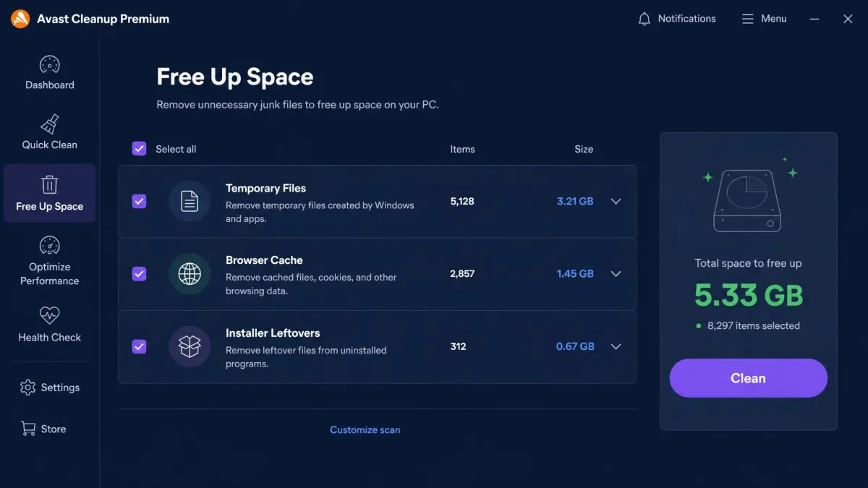Click the hamburger Menu icon
The width and height of the screenshot is (868, 488).
748,19
